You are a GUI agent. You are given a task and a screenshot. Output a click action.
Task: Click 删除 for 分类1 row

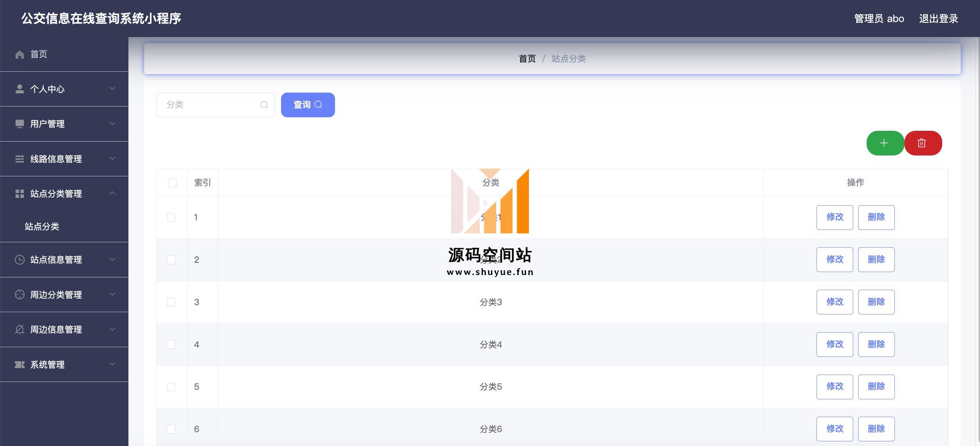point(876,218)
